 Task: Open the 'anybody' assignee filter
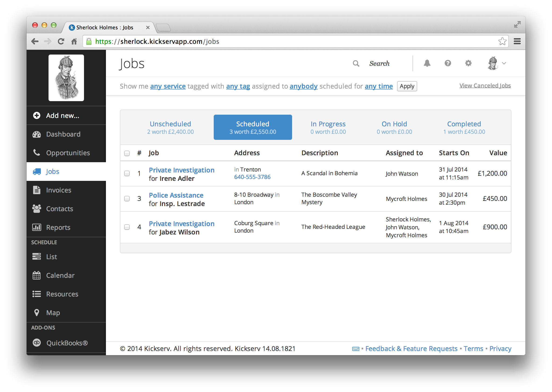304,86
